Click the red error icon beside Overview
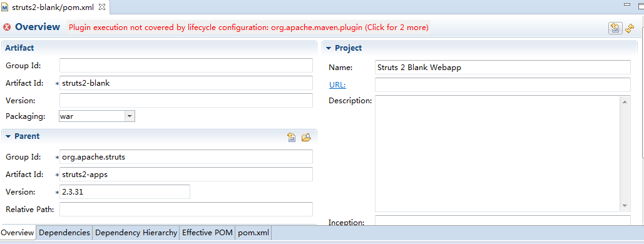This screenshot has height=244, width=644. pos(7,27)
